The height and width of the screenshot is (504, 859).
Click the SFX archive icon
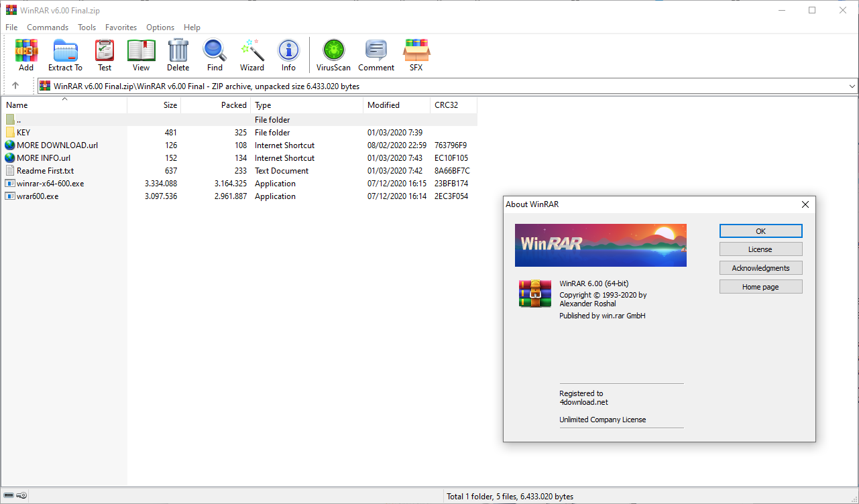pyautogui.click(x=416, y=50)
